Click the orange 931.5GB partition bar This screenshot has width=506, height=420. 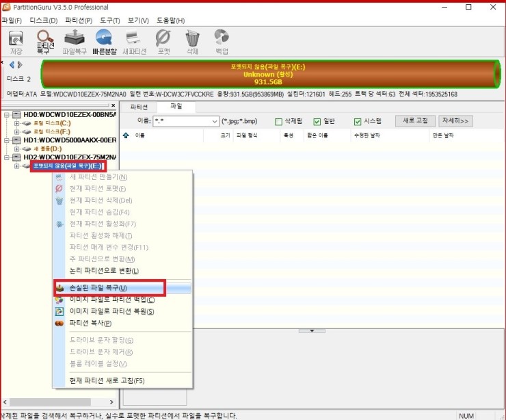270,75
